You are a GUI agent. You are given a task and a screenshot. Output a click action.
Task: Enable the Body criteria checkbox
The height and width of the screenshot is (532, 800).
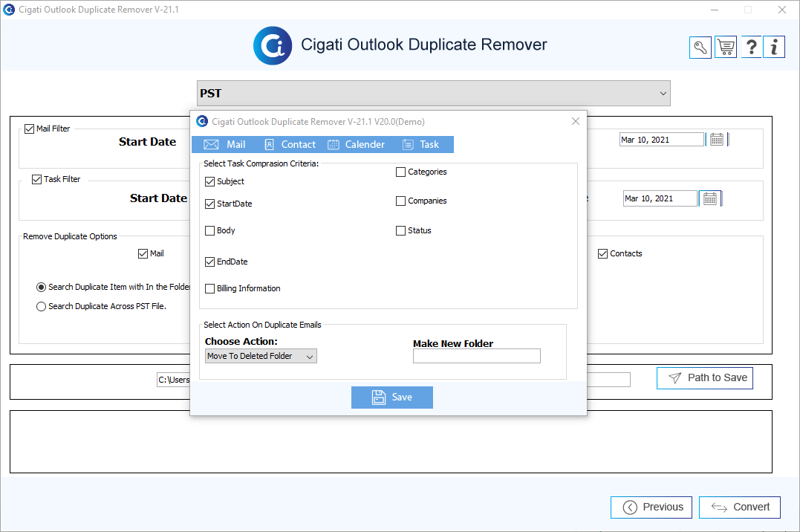tap(209, 231)
